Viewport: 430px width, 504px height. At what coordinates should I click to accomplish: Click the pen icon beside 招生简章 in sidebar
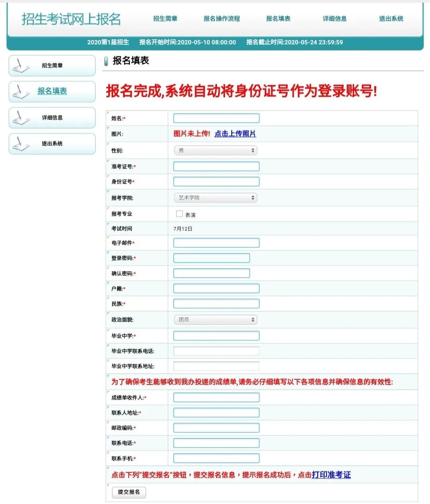[x=21, y=66]
